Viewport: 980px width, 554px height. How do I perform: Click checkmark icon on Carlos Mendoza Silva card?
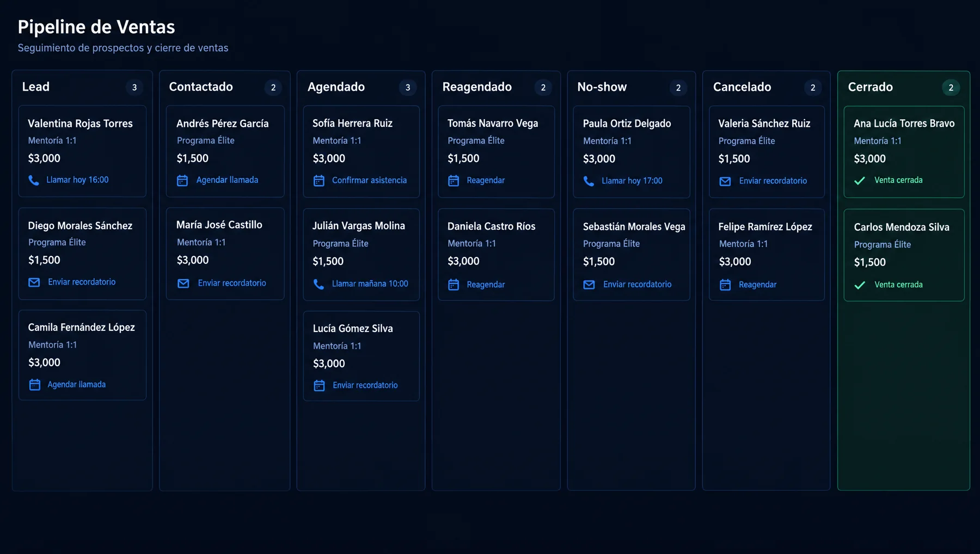click(x=860, y=285)
